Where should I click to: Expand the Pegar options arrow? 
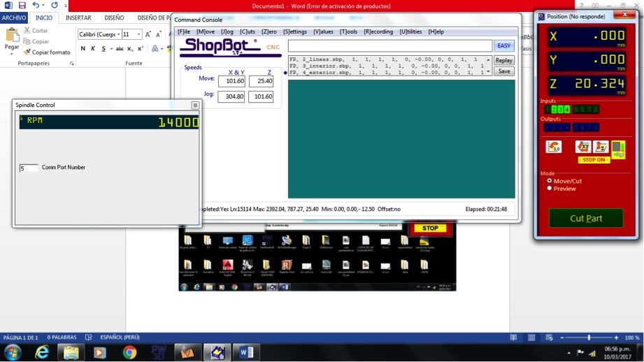coord(12,54)
